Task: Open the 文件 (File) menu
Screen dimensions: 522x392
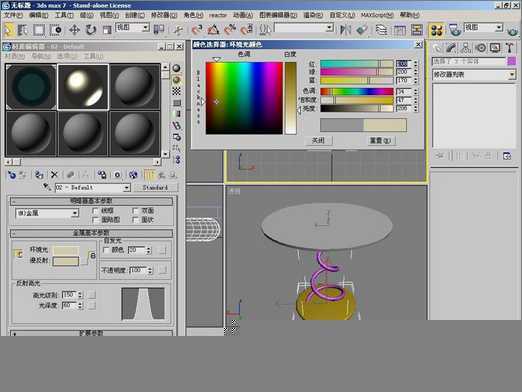Action: coord(13,15)
